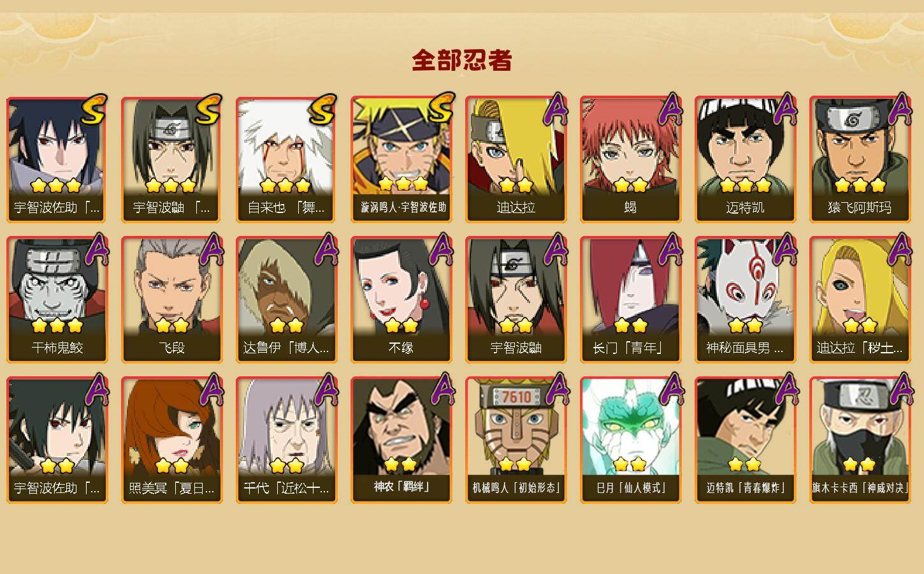Screen dimensions: 924x574
Task: Open the 迈特凯「青春爆炸」 card
Action: pyautogui.click(x=746, y=440)
